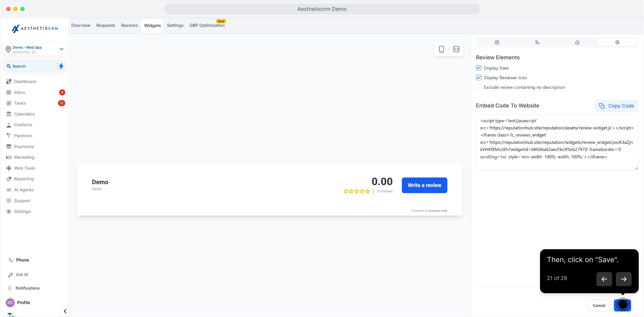
Task: Uncheck Display Date checkbox
Action: 479,68
